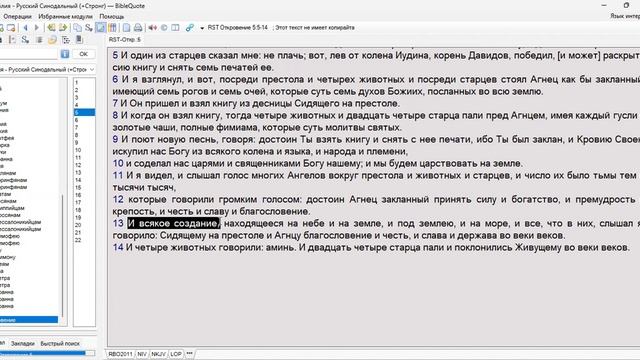Image resolution: width=640 pixels, height=360 pixels.
Task: Select chapter 1 in the chapter list
Action: (84, 82)
